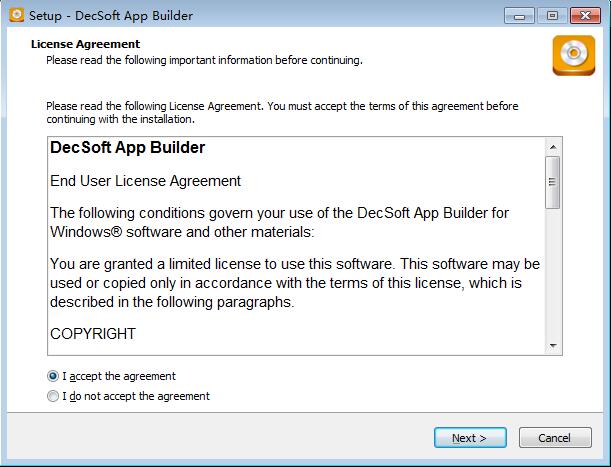
Task: Click the scrollbar track below the thumb
Action: (552, 280)
